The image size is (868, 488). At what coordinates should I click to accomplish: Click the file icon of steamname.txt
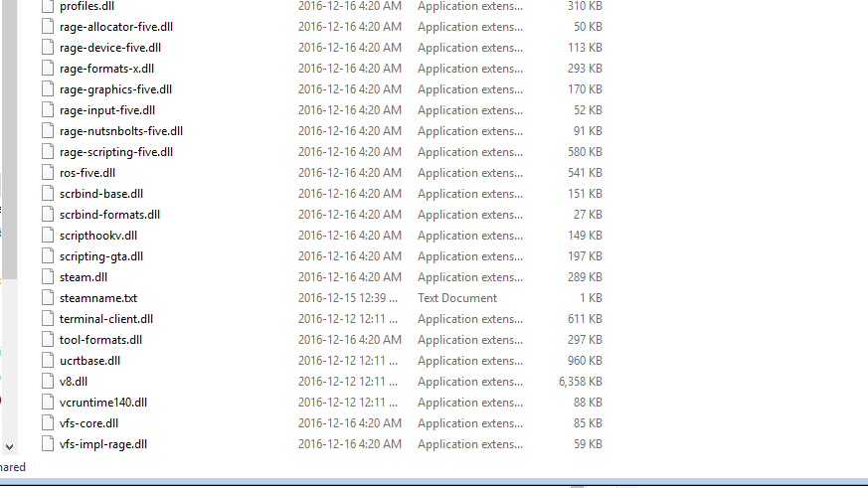tap(48, 297)
